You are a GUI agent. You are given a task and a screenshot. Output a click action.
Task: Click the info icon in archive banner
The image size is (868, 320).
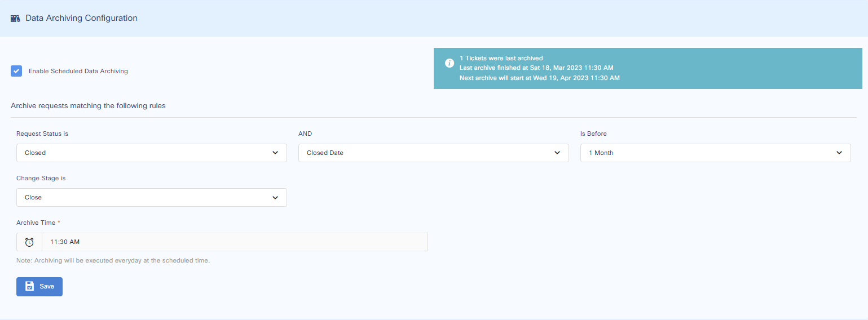[449, 63]
